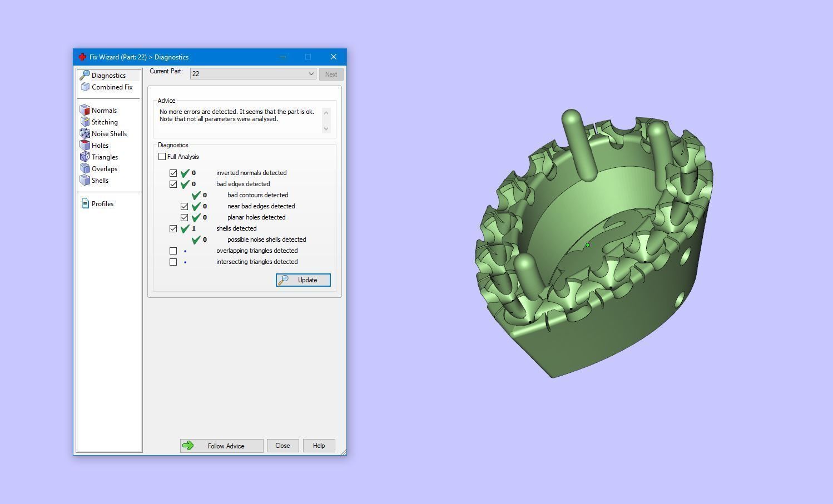
Task: Click the Holes icon in sidebar
Action: click(85, 145)
